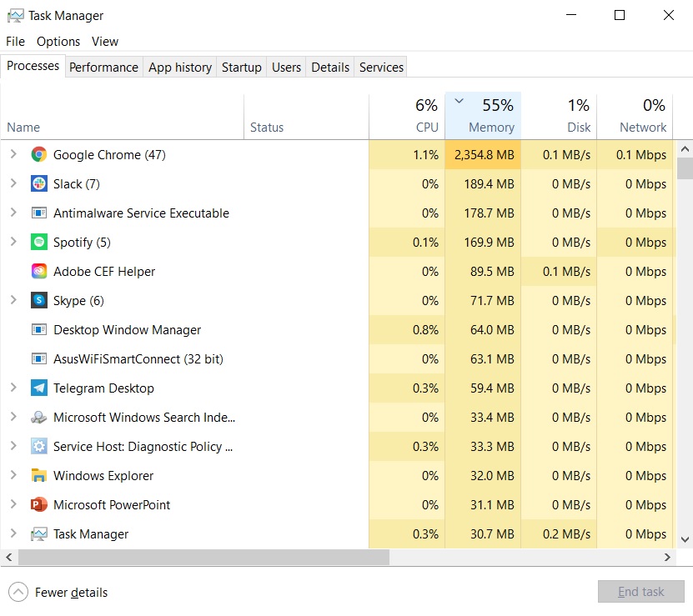693x616 pixels.
Task: Expand Microsoft Windows Search Indexer group
Action: [x=13, y=417]
